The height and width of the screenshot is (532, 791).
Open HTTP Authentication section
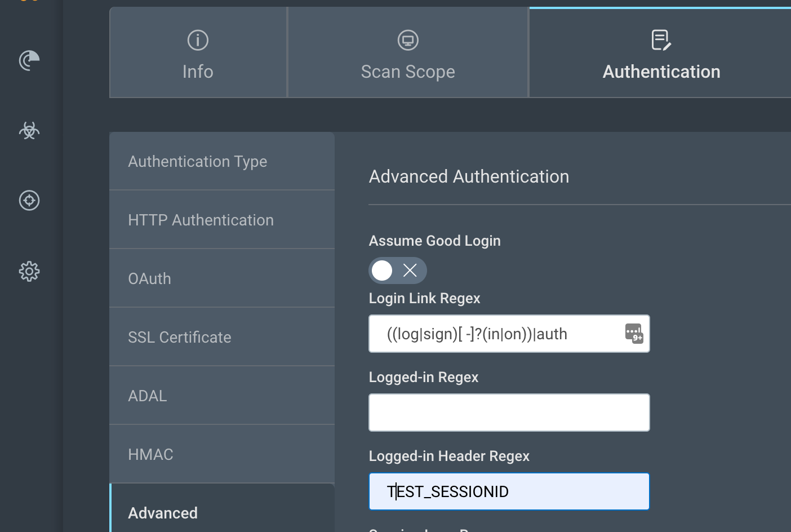click(x=221, y=220)
